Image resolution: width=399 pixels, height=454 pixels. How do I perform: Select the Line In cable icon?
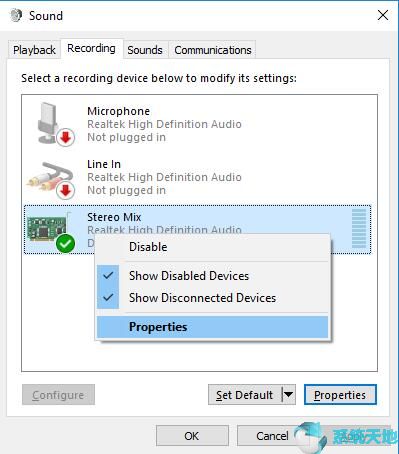[50, 177]
